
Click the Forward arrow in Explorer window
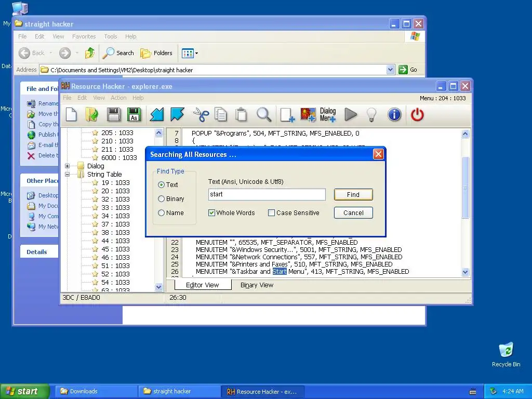tap(65, 53)
